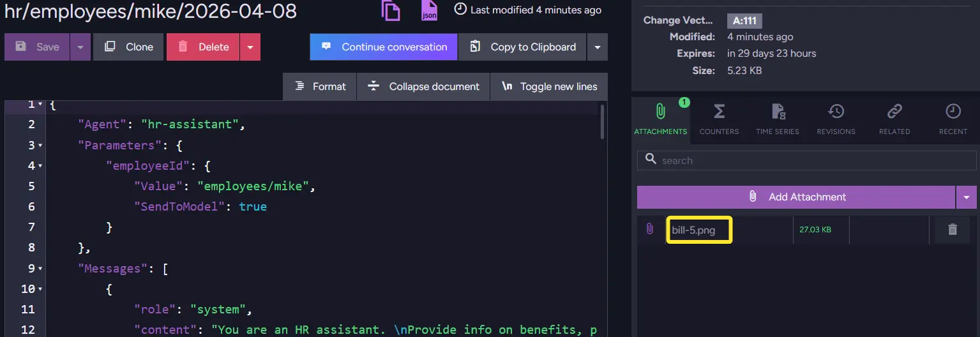Open the Revisions tab

(836, 119)
